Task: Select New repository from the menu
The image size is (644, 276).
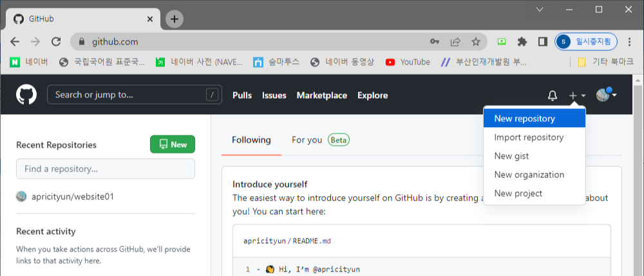Action: 535,119
